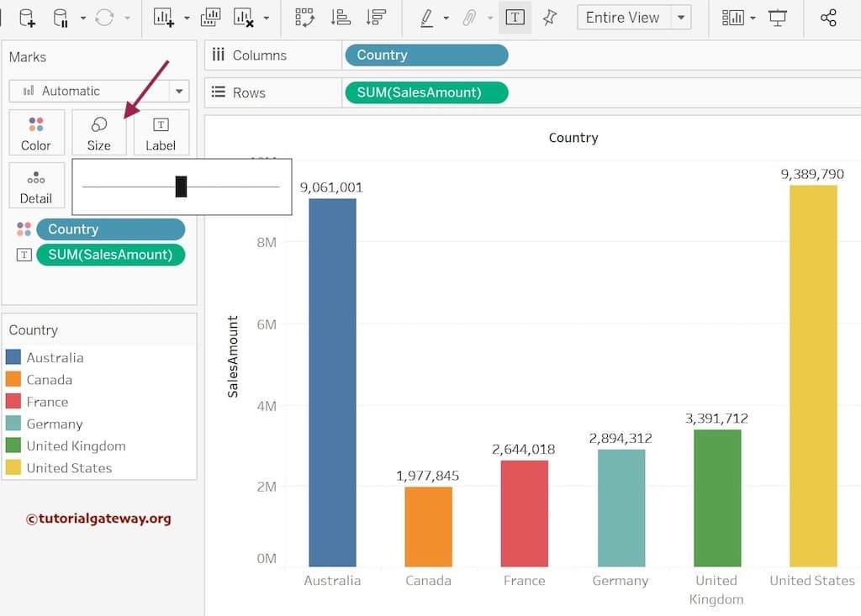Select the SUM(SalesAmount) pill on Rows

click(x=426, y=92)
